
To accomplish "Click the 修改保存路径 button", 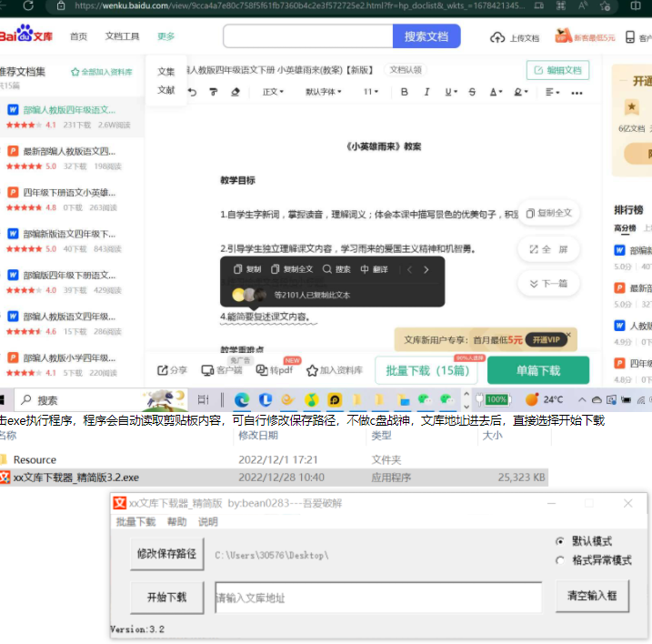I will [x=166, y=554].
